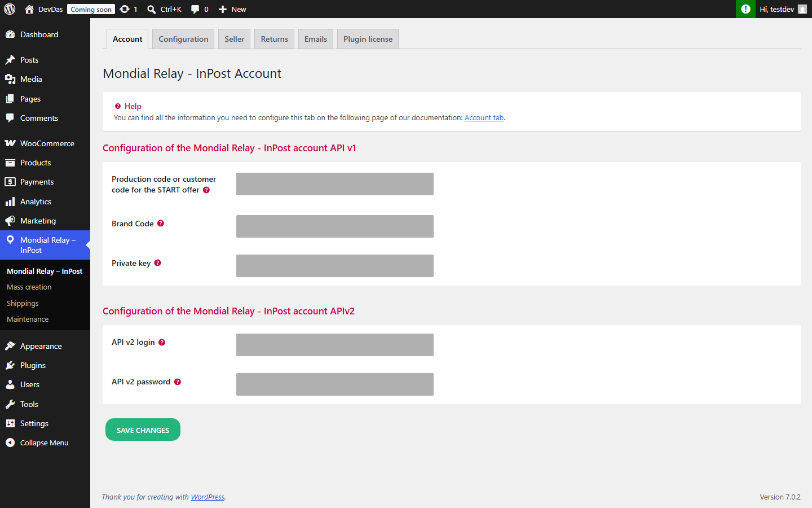
Task: Click the Collapse Menu arrow icon
Action: (x=10, y=443)
